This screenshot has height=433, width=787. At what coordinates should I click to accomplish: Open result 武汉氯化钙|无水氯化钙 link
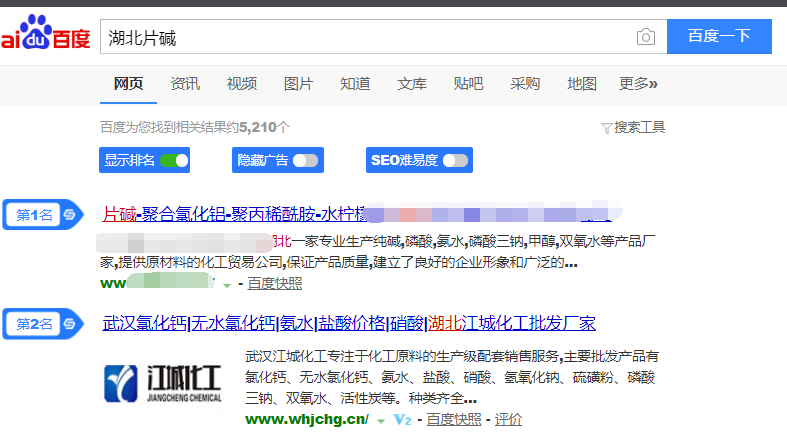(349, 323)
